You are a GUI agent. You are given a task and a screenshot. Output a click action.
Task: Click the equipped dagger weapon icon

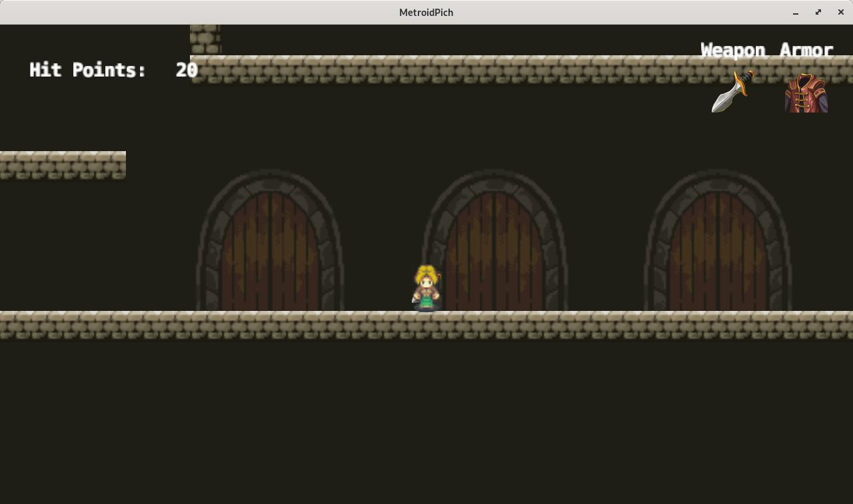(x=732, y=91)
